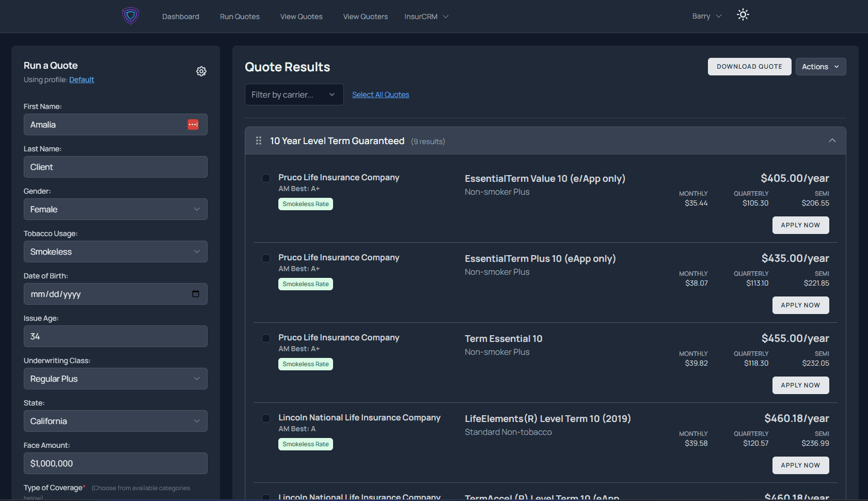Click the Face Amount input field
Viewport: 868px width, 501px height.
point(116,463)
